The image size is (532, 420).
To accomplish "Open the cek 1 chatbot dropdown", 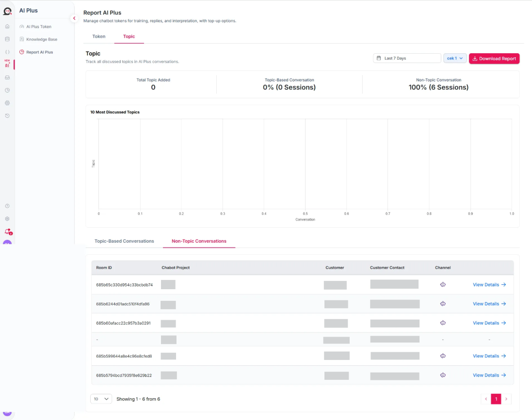I will (455, 58).
